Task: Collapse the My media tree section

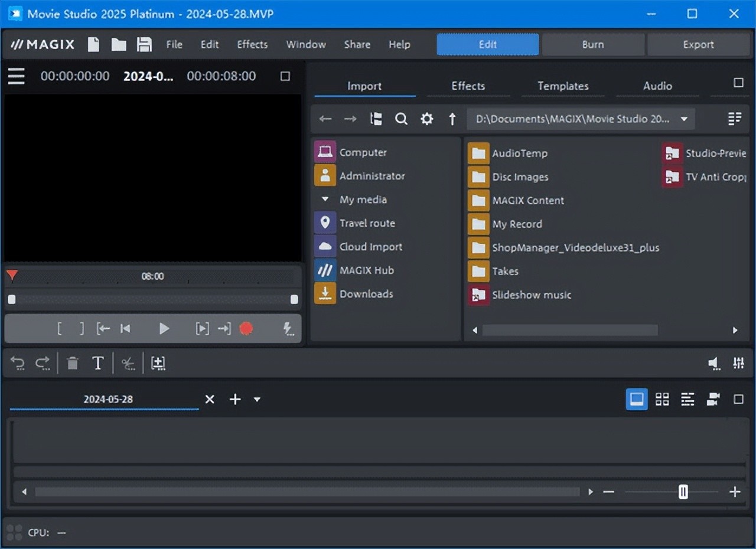Action: pos(325,200)
